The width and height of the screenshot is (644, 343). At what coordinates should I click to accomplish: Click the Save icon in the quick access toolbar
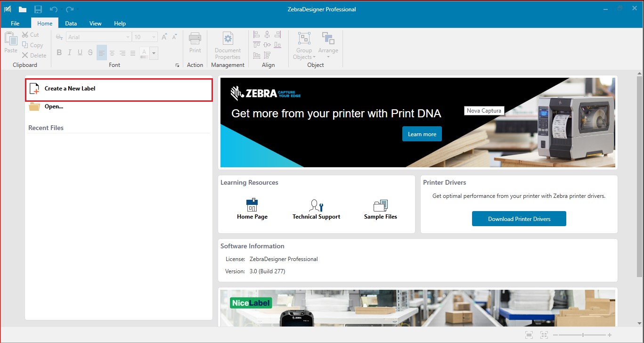coord(38,8)
